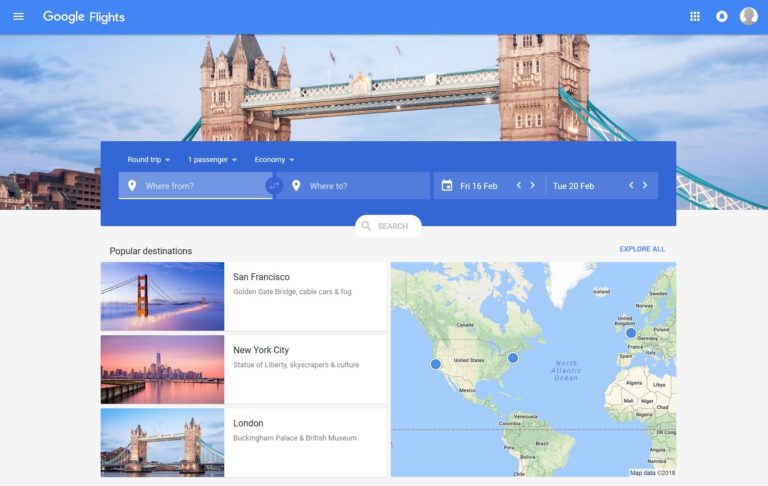This screenshot has height=486, width=768.
Task: Click the departure date calendar icon
Action: point(447,186)
